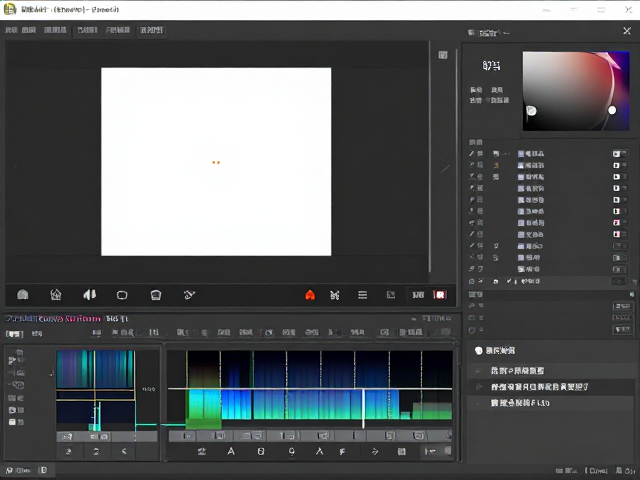Viewport: 640px width, 480px height.
Task: Open the third menu in the menu bar
Action: pos(55,30)
